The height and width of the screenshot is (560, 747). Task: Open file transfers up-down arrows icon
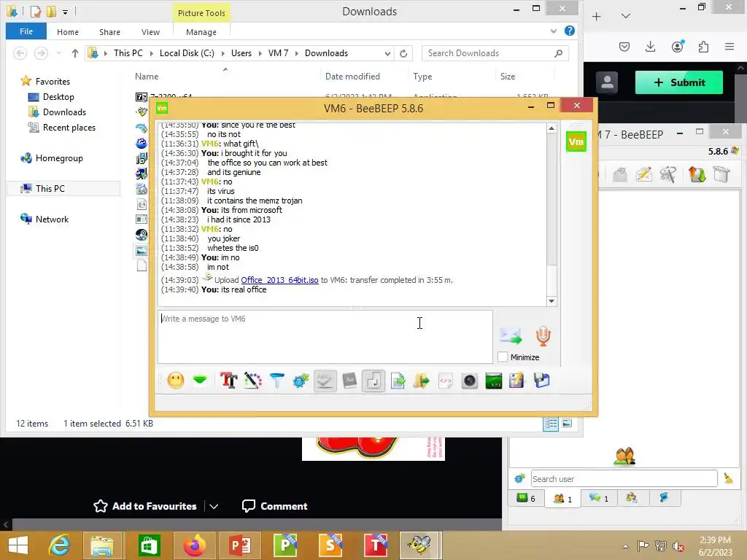[x=697, y=175]
